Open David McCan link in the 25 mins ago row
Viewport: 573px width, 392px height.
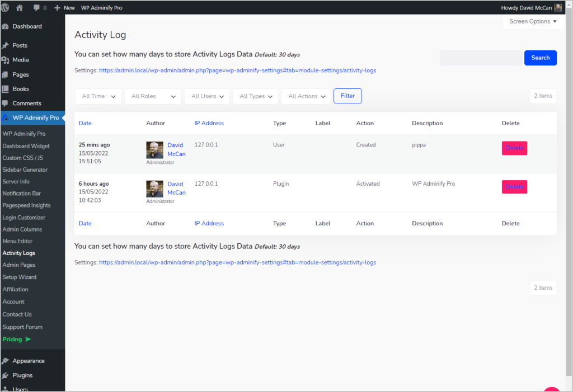176,149
